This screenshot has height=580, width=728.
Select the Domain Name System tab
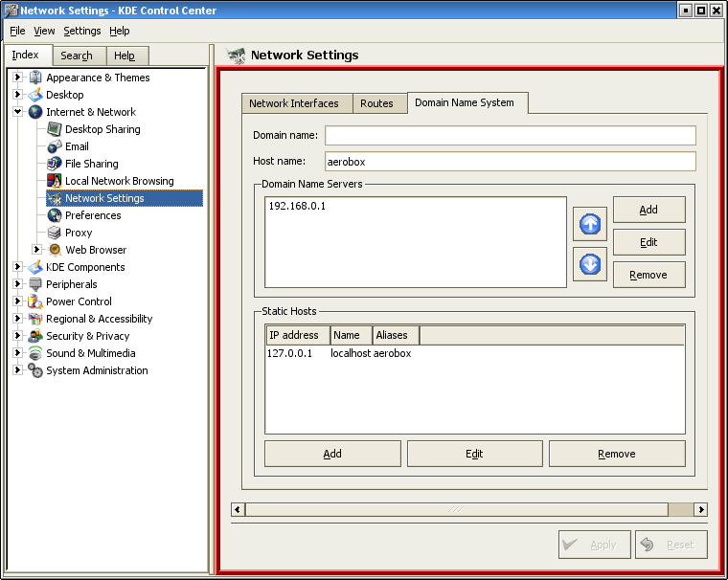point(467,102)
